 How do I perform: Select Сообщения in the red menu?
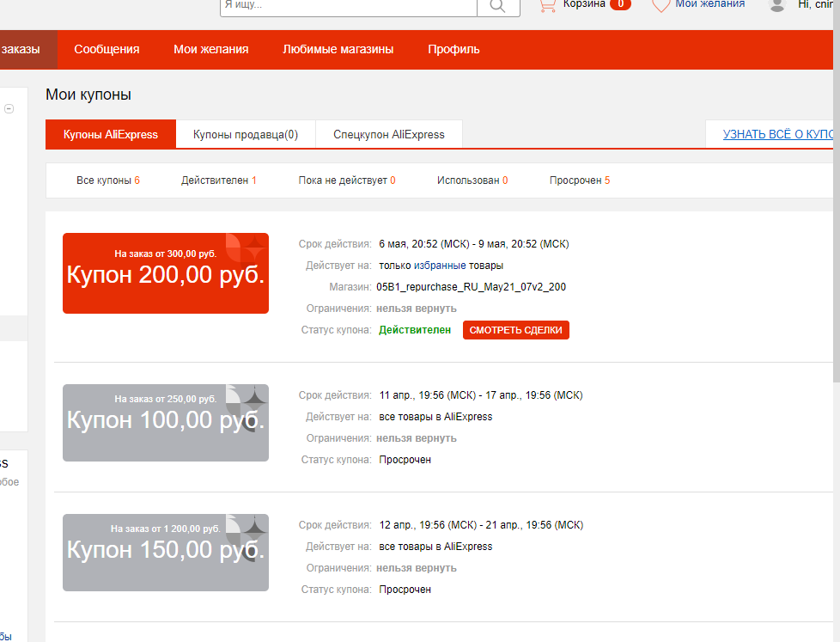click(107, 49)
